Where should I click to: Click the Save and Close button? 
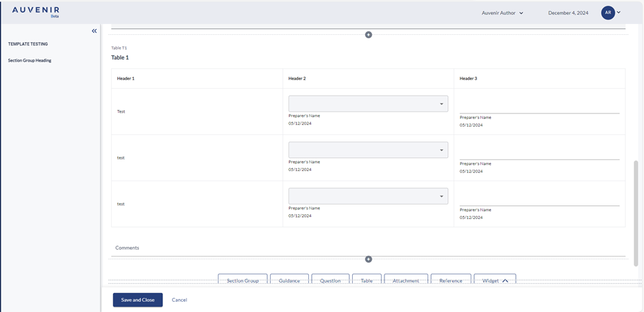[x=138, y=300]
